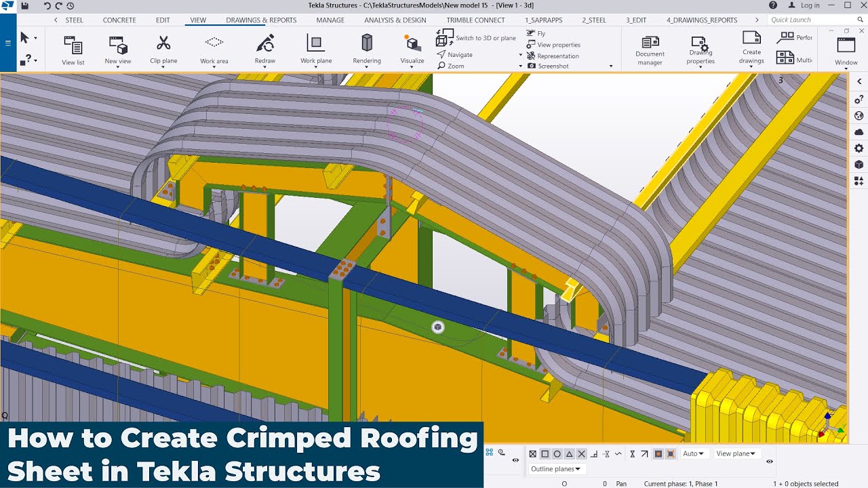Switch to the EDIT ribbon tab
868x488 pixels.
163,20
